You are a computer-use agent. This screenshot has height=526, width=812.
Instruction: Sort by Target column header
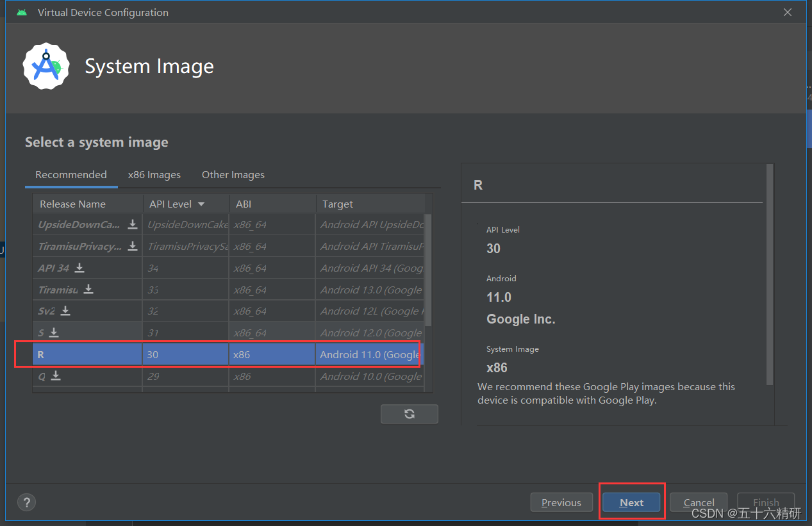coord(370,204)
